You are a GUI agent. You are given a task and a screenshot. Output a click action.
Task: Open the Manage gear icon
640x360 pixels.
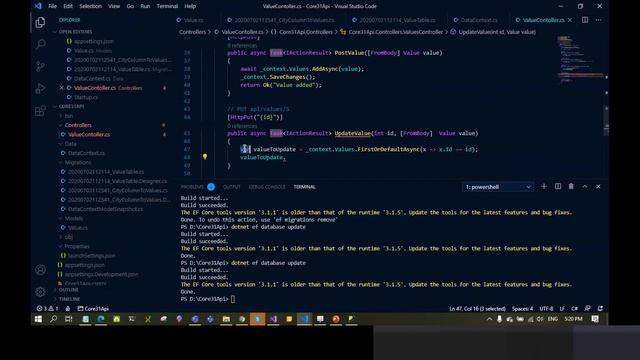tap(40, 291)
